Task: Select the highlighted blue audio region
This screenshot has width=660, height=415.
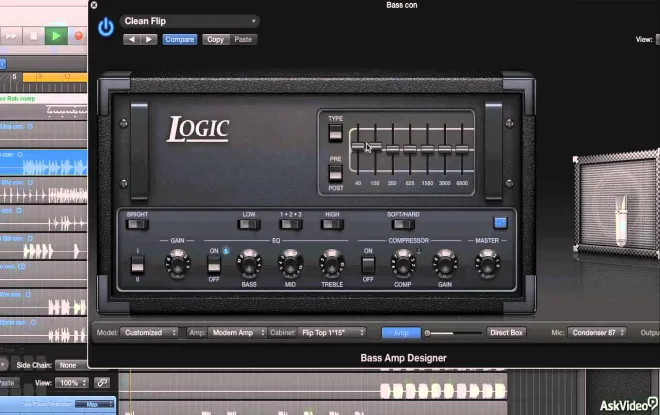Action: click(44, 163)
